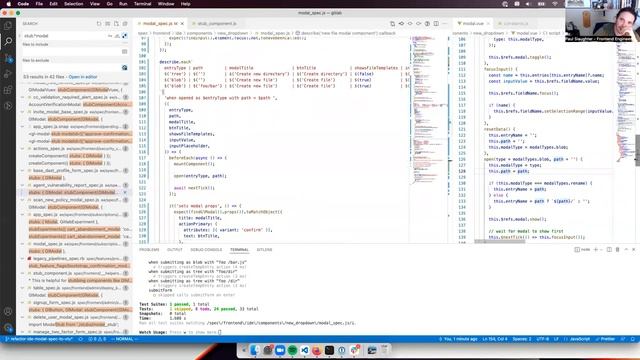
Task: Toggle search only in open editors
Action: click(x=124, y=51)
